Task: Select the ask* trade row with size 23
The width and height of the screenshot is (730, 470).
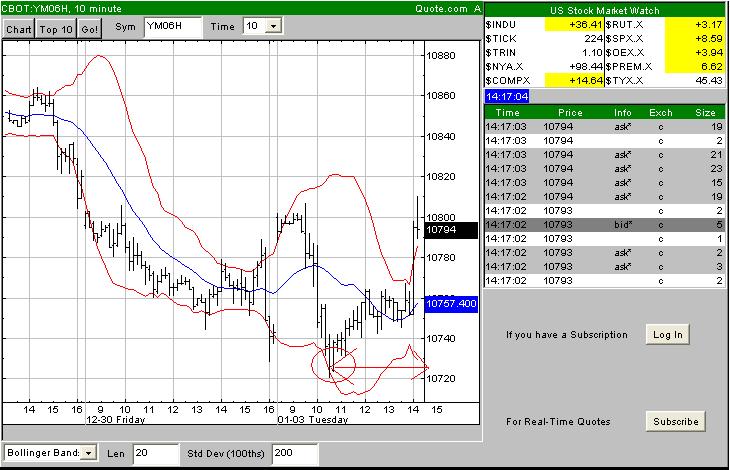Action: pos(604,169)
